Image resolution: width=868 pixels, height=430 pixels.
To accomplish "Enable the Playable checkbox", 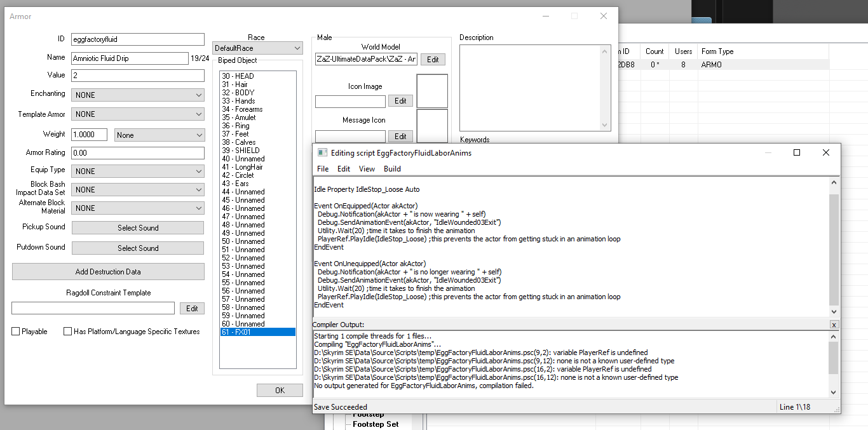I will (16, 332).
